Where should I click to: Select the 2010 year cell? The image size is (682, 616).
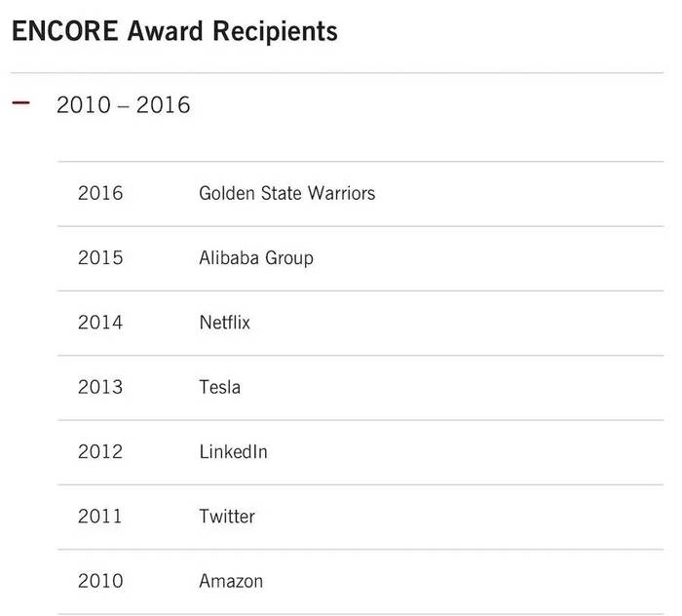pyautogui.click(x=100, y=581)
